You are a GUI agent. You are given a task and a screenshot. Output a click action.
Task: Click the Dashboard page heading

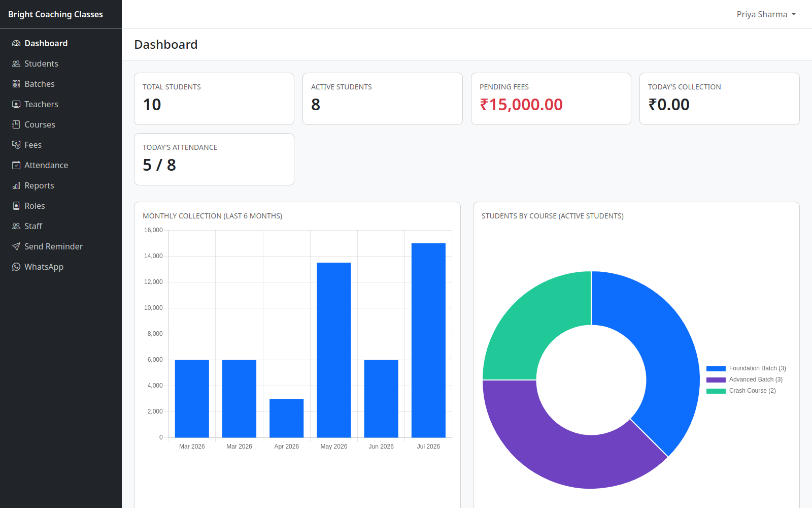coord(166,45)
